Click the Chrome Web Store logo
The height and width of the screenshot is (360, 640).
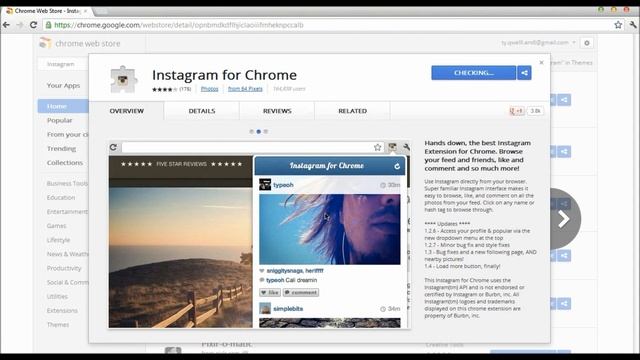(80, 43)
